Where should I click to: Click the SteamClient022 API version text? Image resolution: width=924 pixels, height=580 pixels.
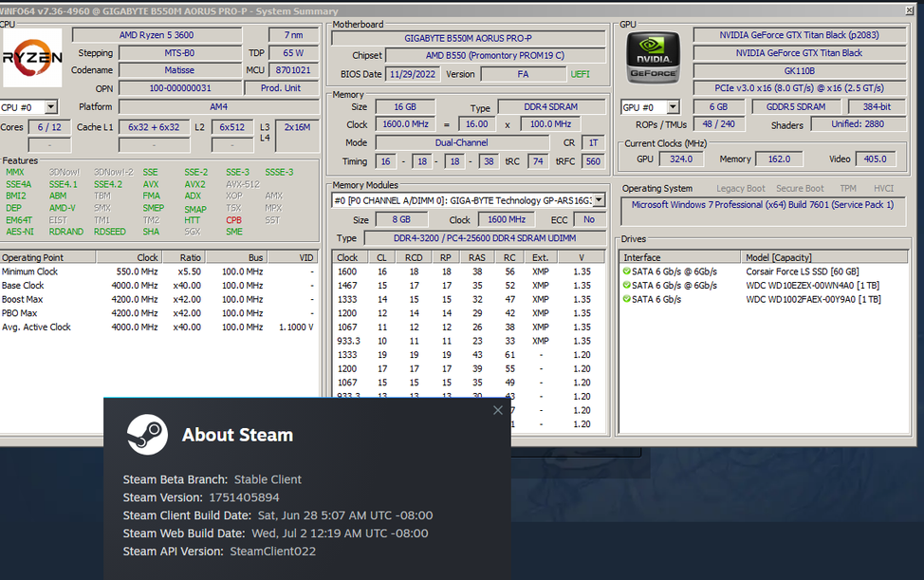tap(273, 552)
